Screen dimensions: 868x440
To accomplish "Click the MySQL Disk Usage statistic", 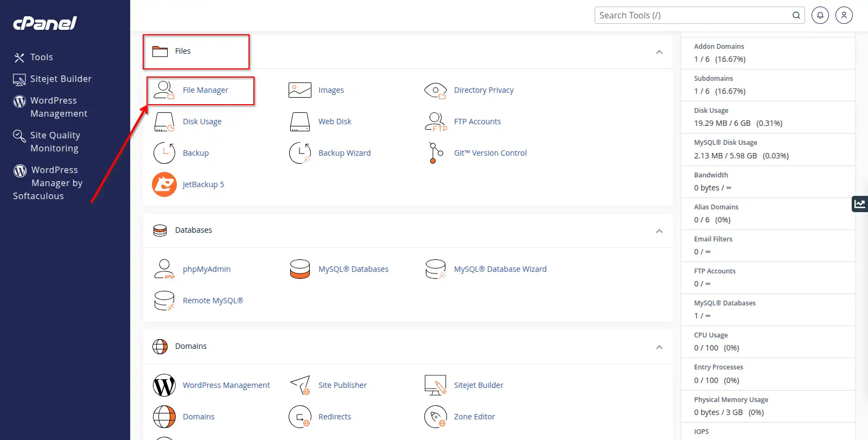I will click(x=768, y=149).
